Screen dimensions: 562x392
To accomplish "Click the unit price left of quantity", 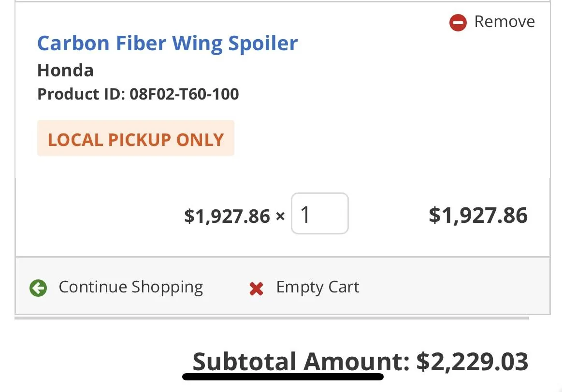I will (227, 216).
